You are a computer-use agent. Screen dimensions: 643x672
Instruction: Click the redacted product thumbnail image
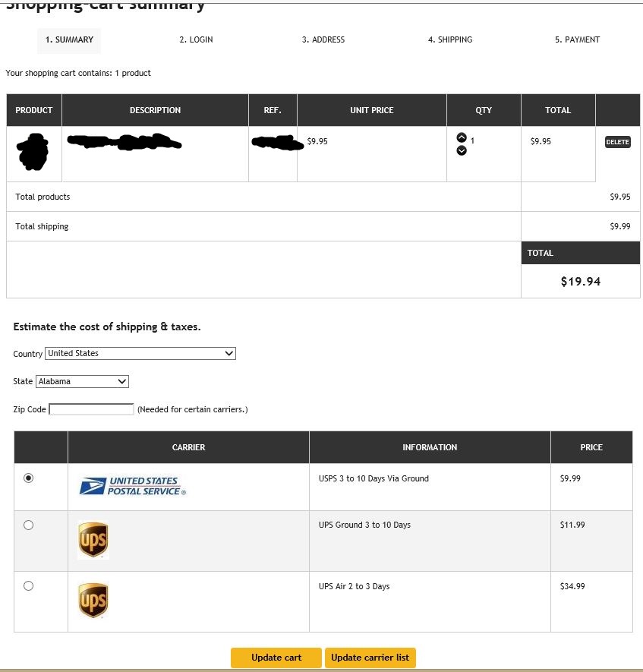[33, 152]
